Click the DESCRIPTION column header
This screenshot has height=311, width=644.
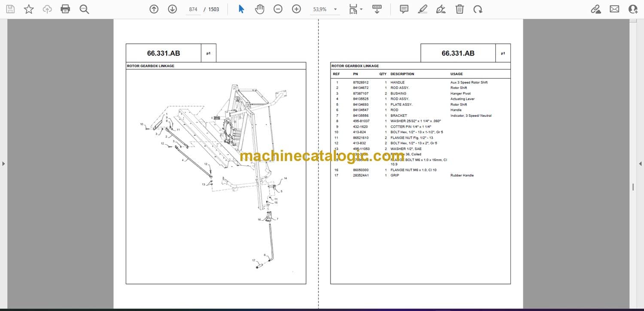pos(402,74)
